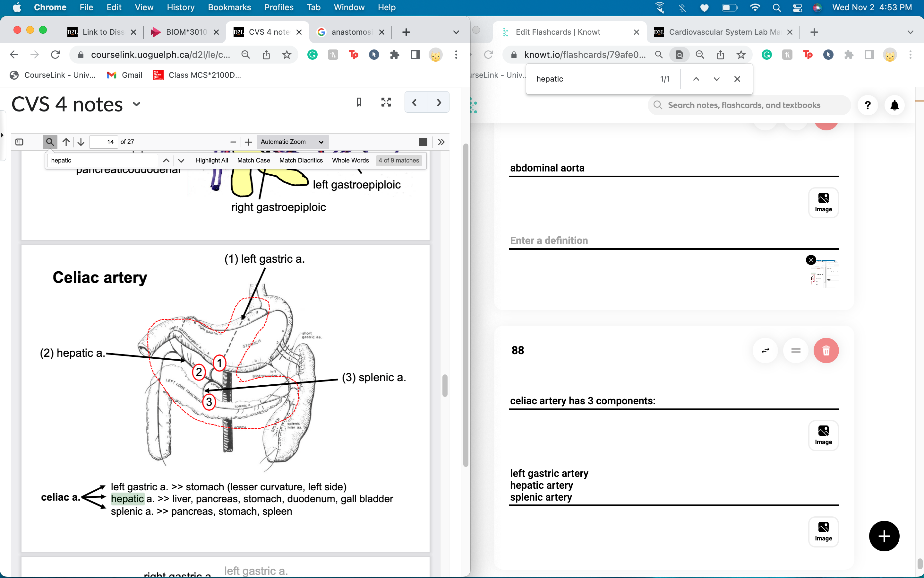The width and height of the screenshot is (924, 578).
Task: Switch to the BIOM*3010 tab
Action: (185, 32)
